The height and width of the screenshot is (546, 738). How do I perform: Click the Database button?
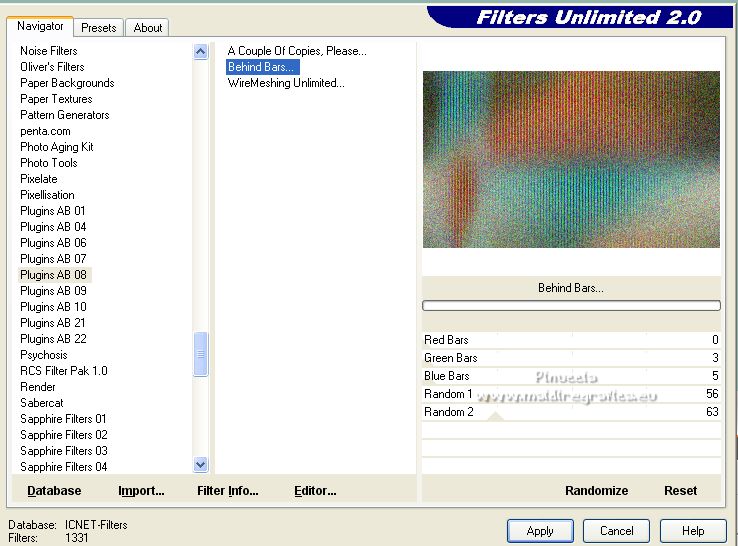coord(54,491)
